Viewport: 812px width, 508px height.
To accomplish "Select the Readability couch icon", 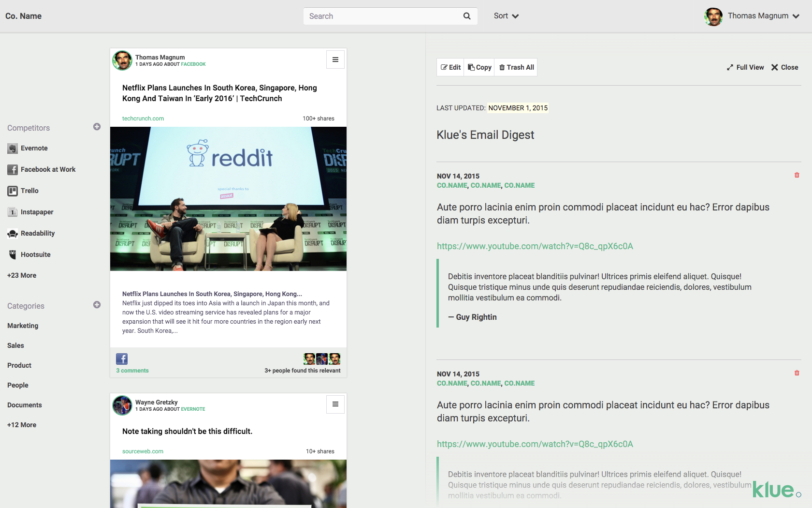I will (13, 234).
